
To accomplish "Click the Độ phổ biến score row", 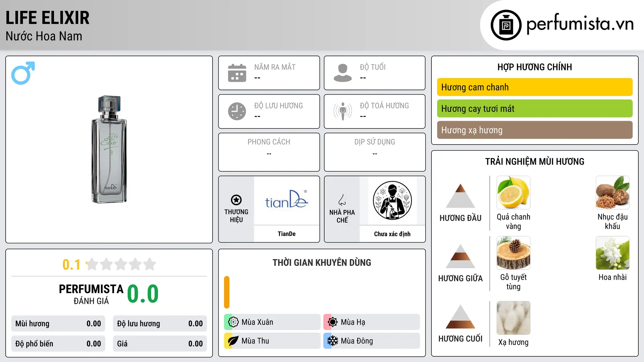I will point(58,344).
